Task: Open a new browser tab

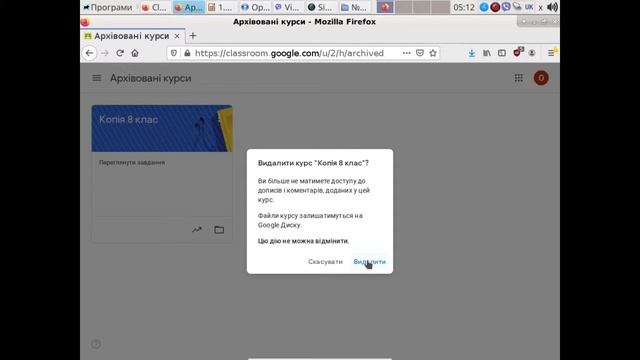Action: click(193, 36)
